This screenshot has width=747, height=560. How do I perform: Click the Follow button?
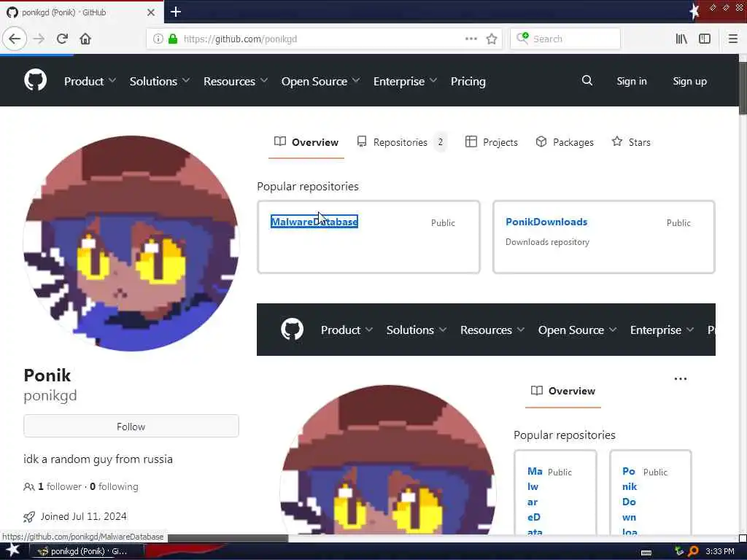(x=131, y=426)
